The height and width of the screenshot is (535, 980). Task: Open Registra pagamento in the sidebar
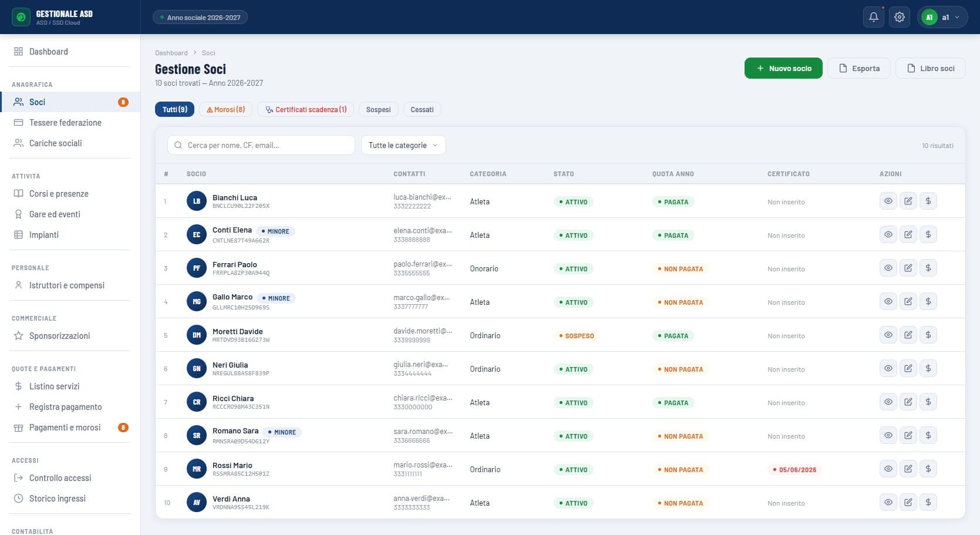pos(70,407)
